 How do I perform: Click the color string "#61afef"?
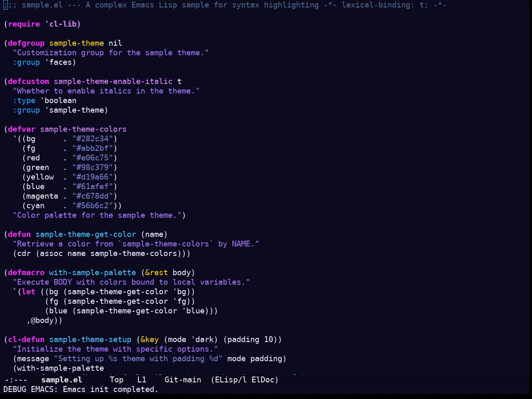point(93,187)
